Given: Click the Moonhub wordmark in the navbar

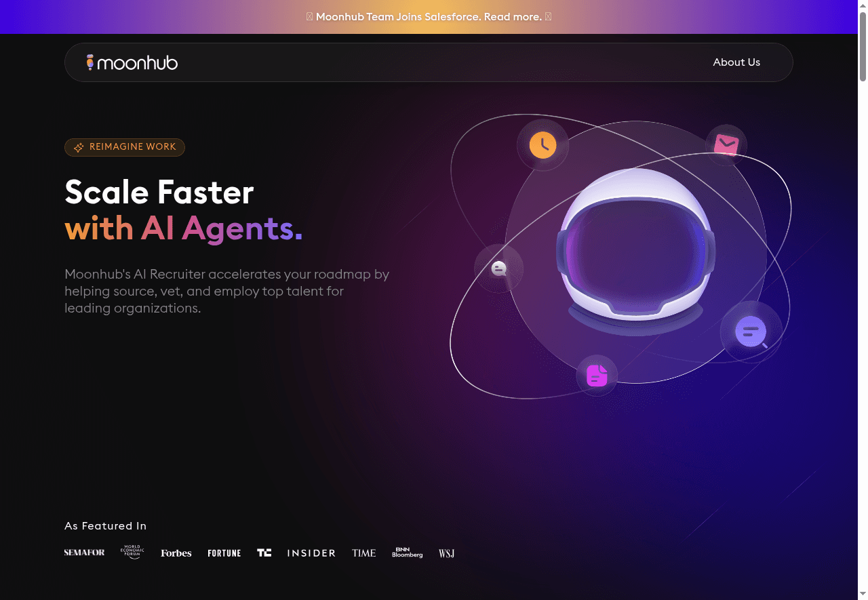Looking at the screenshot, I should point(138,62).
